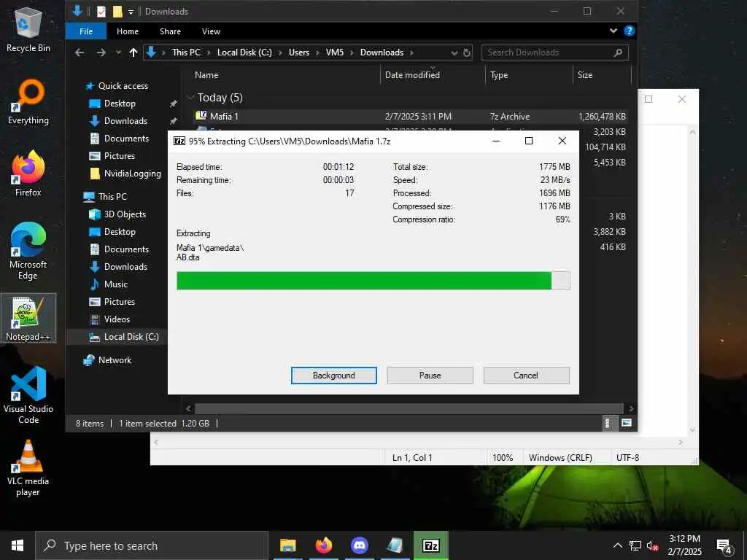Click the 7-Zip taskbar icon

click(x=430, y=545)
